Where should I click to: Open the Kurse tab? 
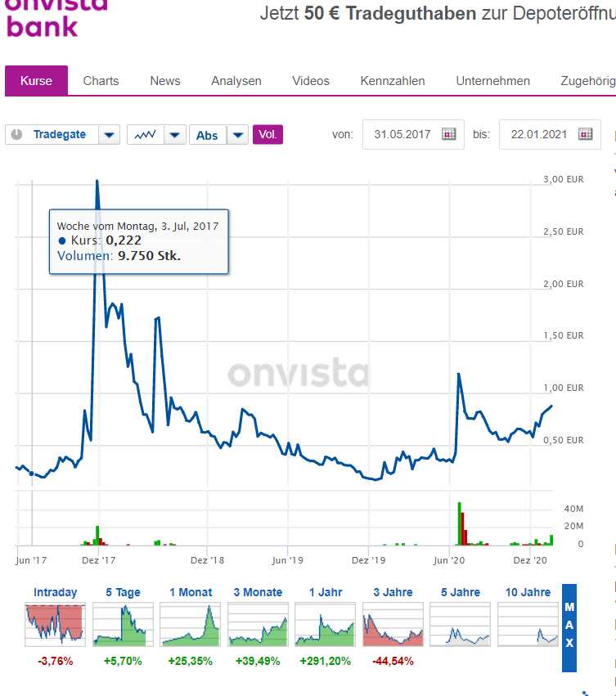point(36,81)
